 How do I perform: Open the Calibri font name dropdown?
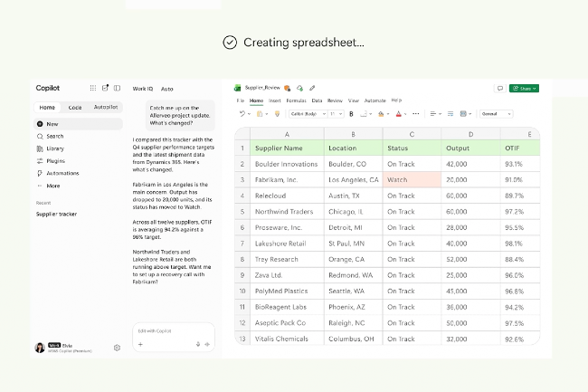308,114
